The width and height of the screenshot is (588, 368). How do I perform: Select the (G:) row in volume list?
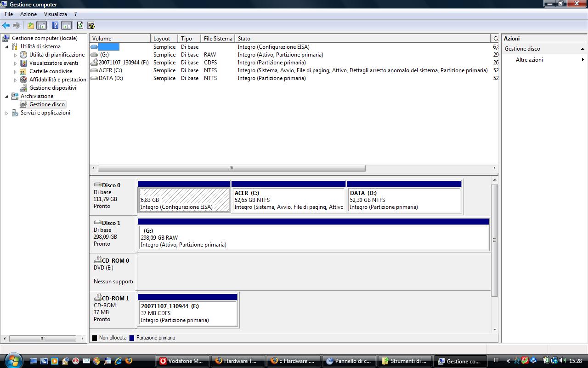pos(294,55)
